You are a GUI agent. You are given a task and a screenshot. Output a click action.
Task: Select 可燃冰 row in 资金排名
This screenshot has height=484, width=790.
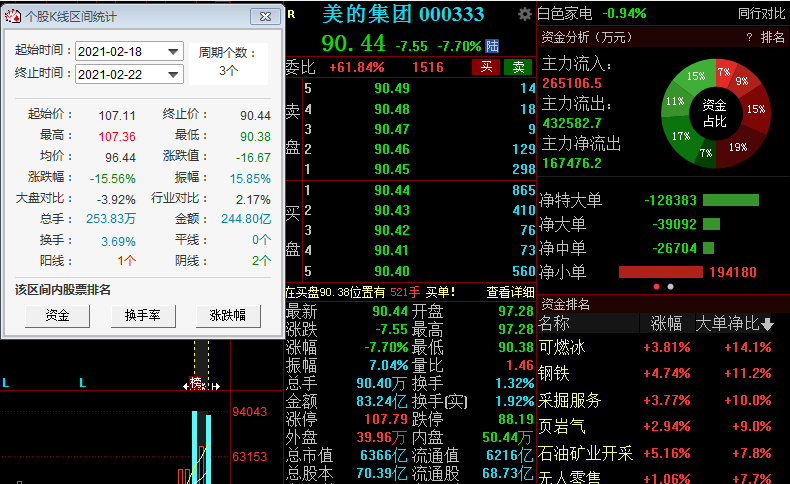(x=662, y=348)
